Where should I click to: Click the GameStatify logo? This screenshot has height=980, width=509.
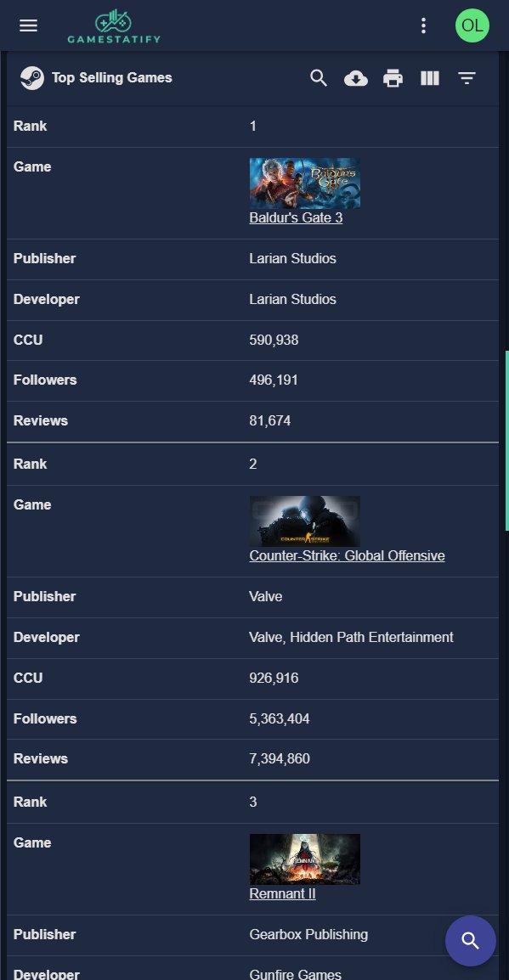114,26
